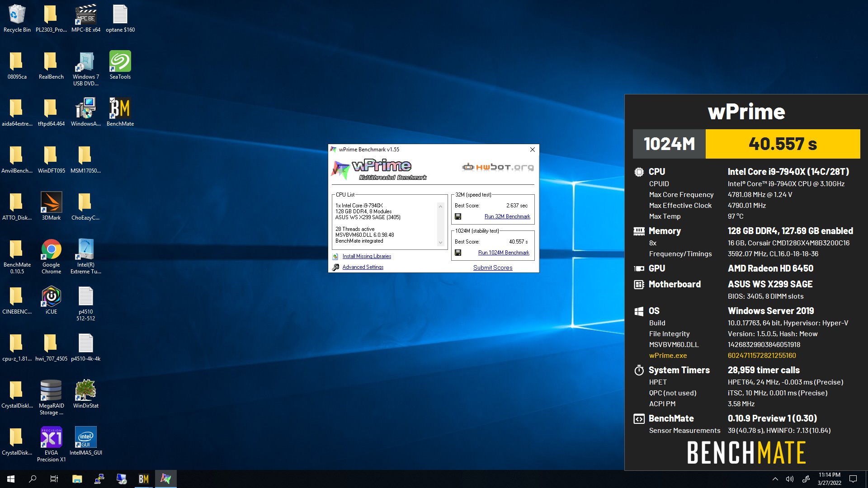Open the WindowsA... installer icon
This screenshot has height=488, width=868.
click(86, 113)
